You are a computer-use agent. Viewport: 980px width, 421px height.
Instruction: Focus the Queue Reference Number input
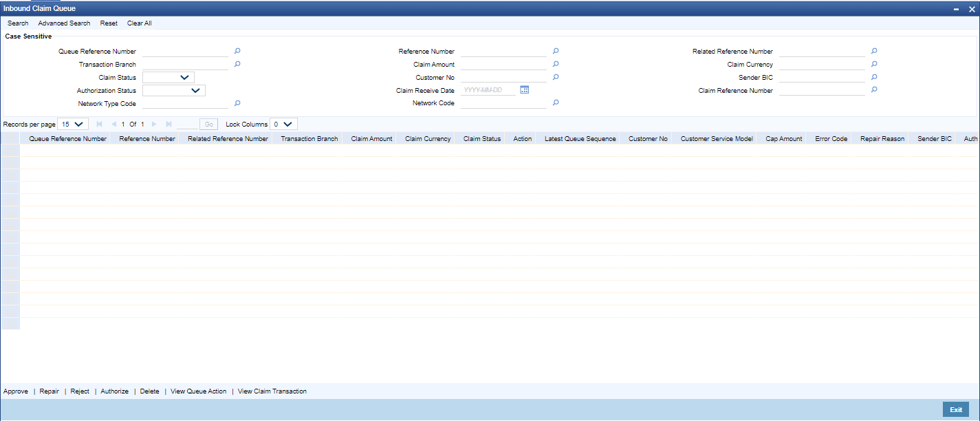(x=185, y=51)
